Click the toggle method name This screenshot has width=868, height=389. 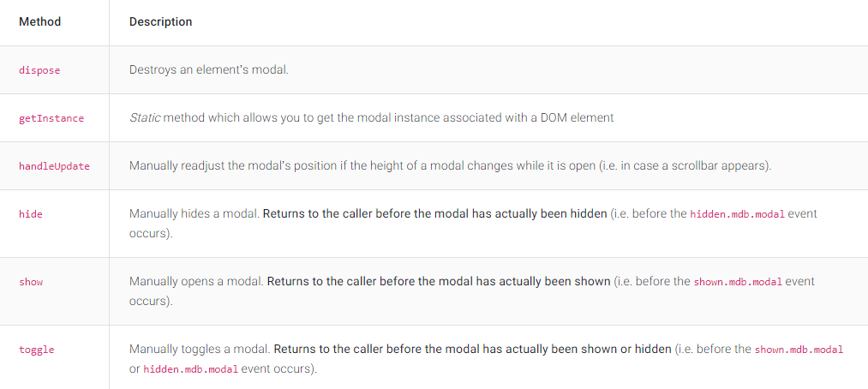(x=37, y=350)
